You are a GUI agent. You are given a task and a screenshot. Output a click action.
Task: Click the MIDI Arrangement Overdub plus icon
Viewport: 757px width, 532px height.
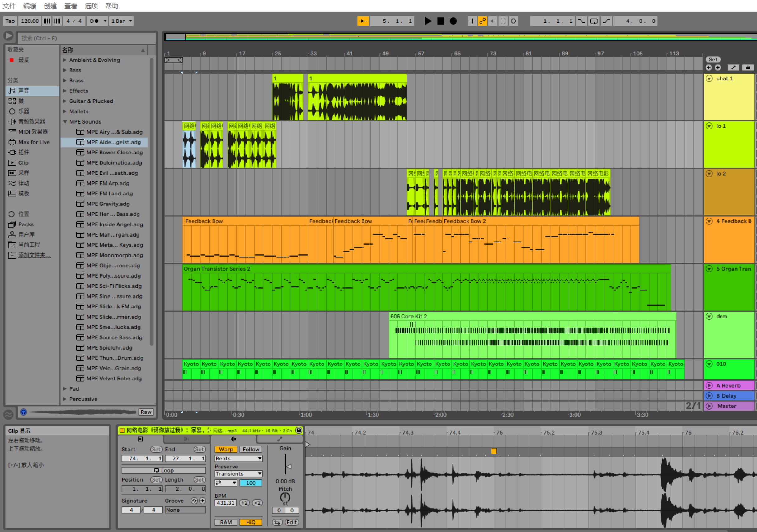[x=472, y=21]
